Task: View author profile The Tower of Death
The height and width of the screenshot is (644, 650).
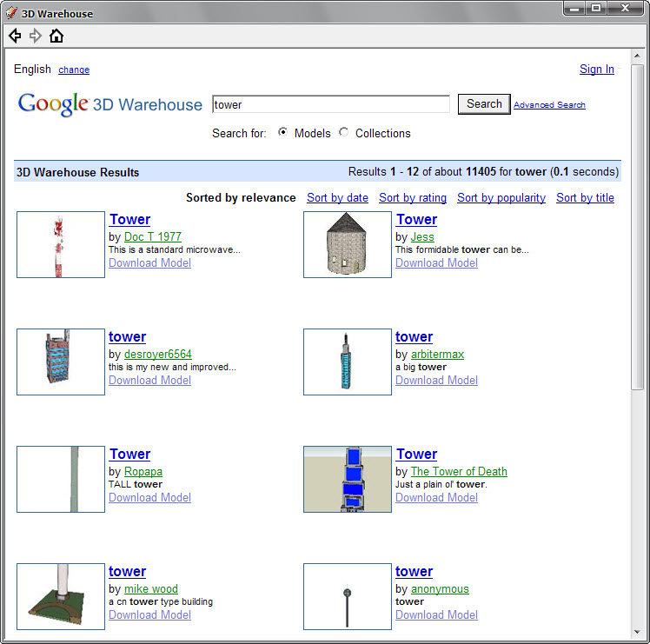Action: click(459, 472)
